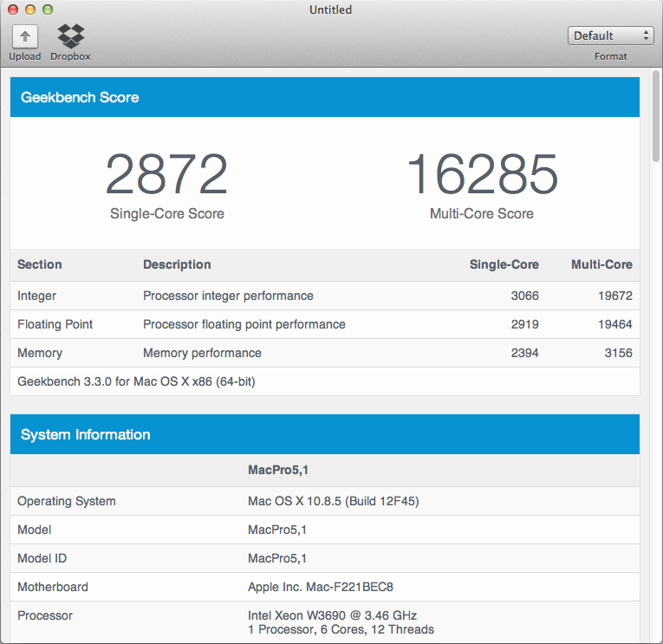Click Floating Point single-core value 2919
Image resolution: width=663 pixels, height=644 pixels.
[524, 324]
